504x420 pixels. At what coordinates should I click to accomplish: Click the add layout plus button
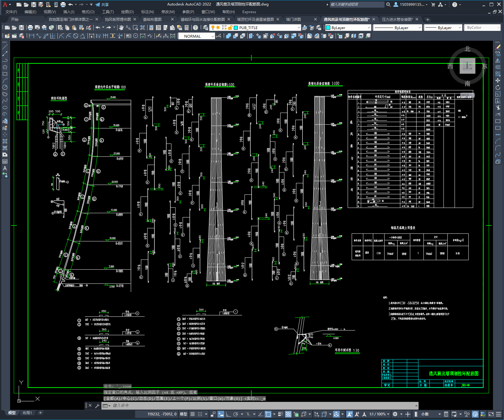(x=40, y=413)
